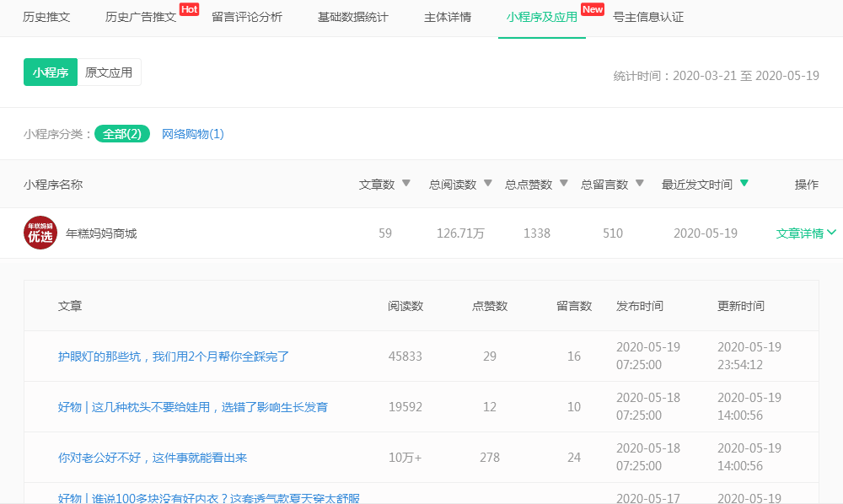
Task: Click the New badge on 小程序及应用
Action: tap(593, 9)
